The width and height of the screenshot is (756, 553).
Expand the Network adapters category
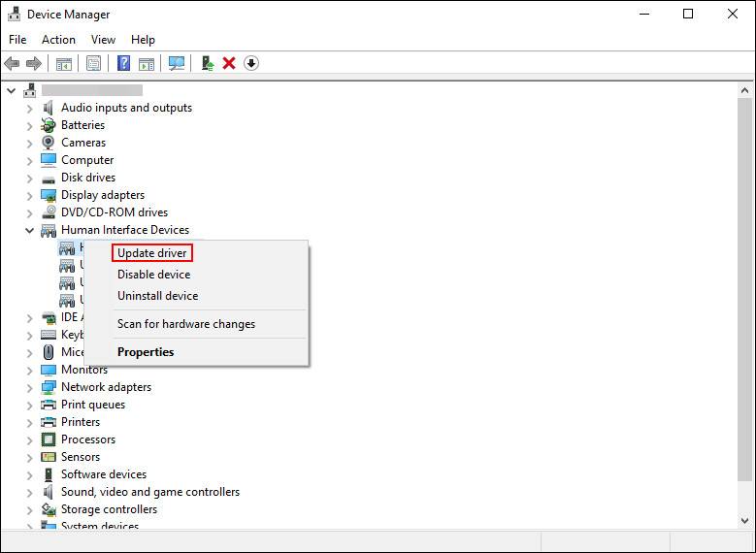click(29, 388)
